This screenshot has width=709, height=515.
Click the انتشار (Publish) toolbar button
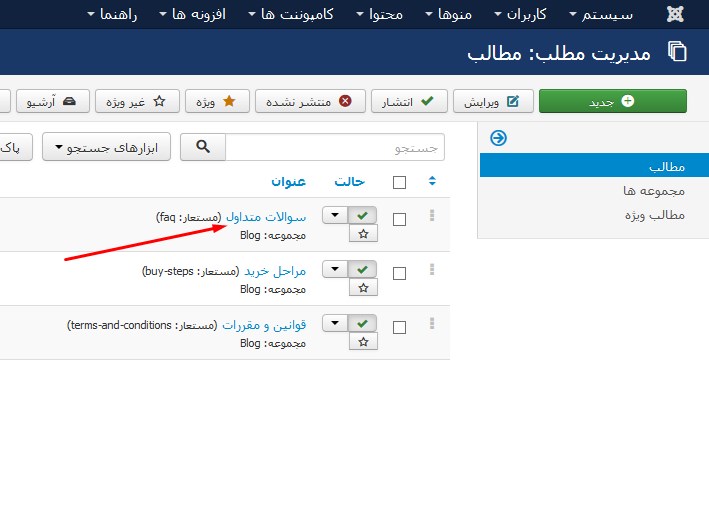409,101
